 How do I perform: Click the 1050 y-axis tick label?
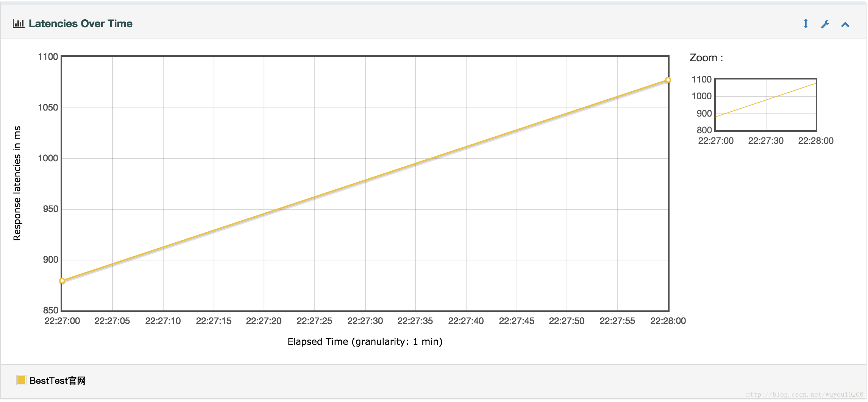coord(48,108)
